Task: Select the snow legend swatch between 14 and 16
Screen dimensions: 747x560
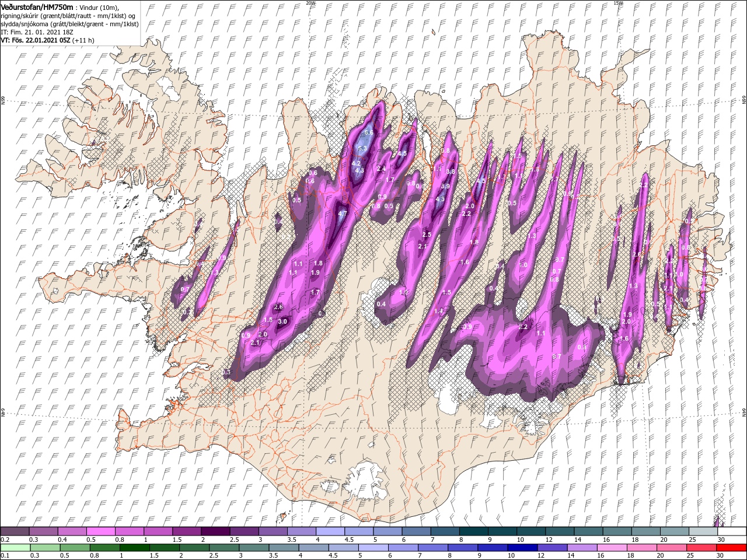Action: point(588,531)
